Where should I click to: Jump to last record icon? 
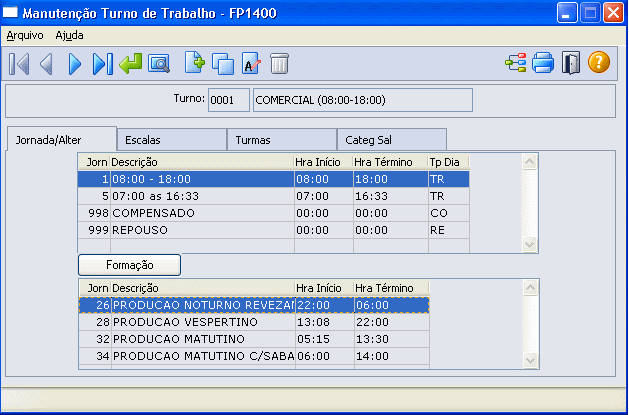click(103, 64)
